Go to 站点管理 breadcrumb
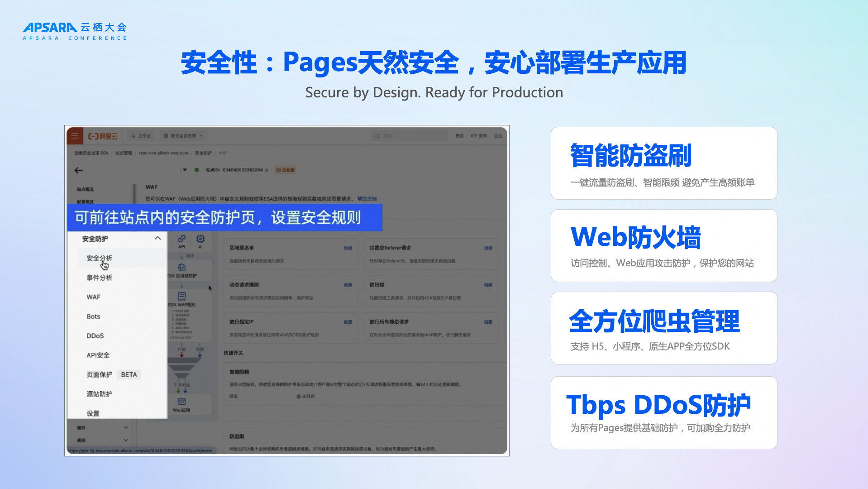Screen dimensions: 868x489 point(124,153)
